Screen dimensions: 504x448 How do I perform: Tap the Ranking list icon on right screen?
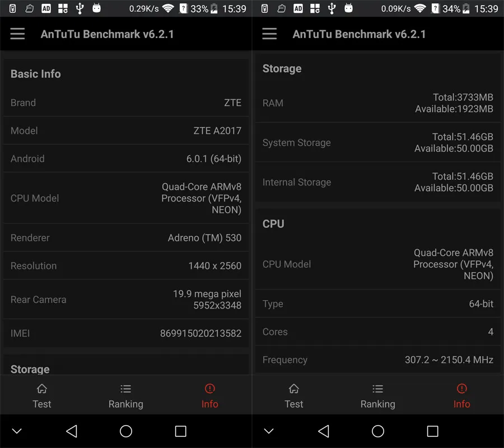click(x=377, y=389)
